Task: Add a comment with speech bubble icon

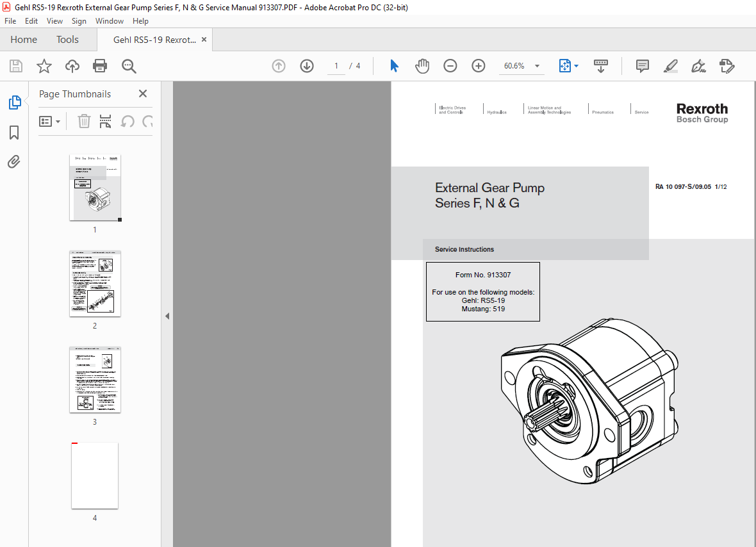Action: pyautogui.click(x=642, y=66)
